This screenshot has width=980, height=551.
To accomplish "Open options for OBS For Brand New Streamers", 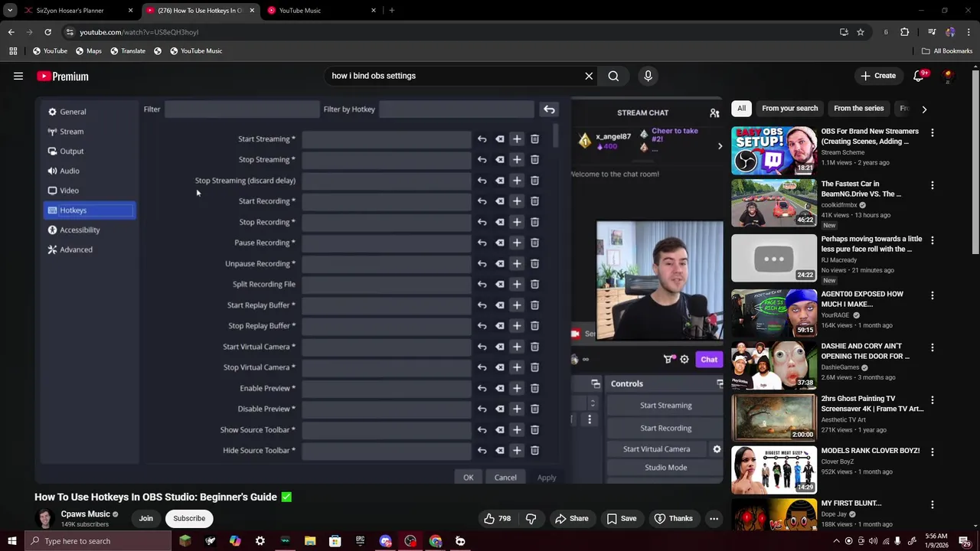I will point(932,132).
